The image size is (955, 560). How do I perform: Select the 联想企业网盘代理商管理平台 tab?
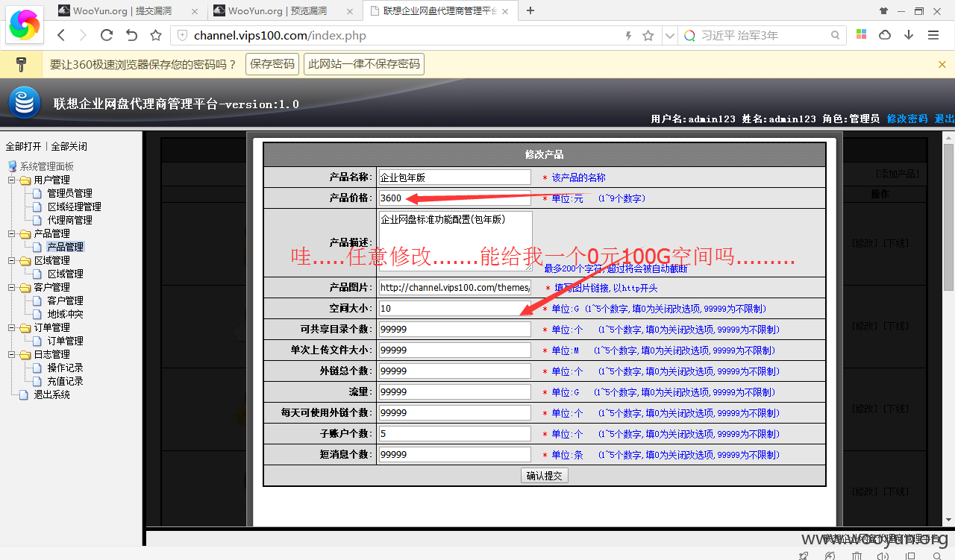tap(440, 11)
